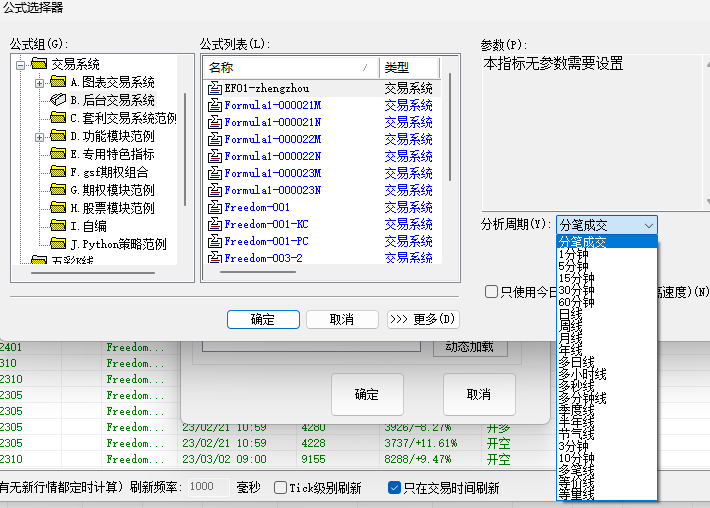
Task: Click the 确定 button below the formula list
Action: point(263,319)
